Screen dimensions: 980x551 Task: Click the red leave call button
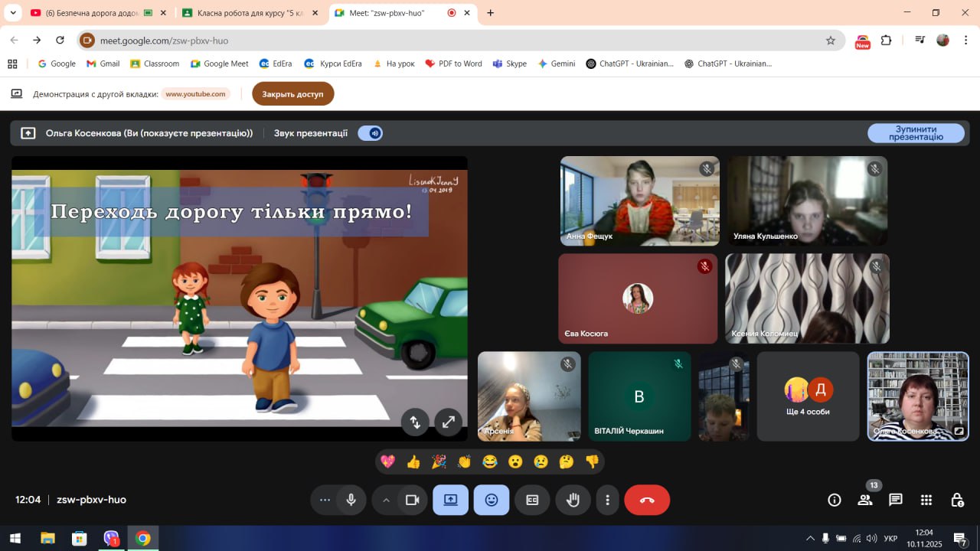[x=647, y=500]
